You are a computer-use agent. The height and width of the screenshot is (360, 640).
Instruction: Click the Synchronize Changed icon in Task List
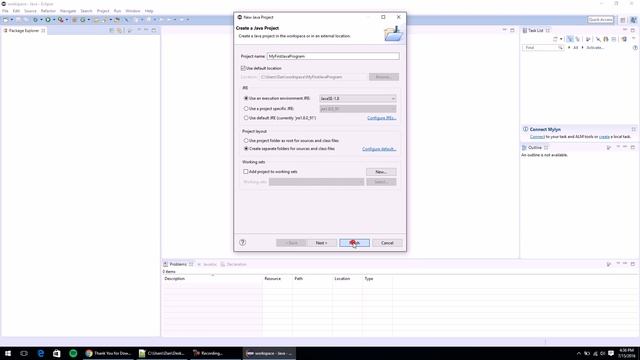pyautogui.click(x=624, y=39)
